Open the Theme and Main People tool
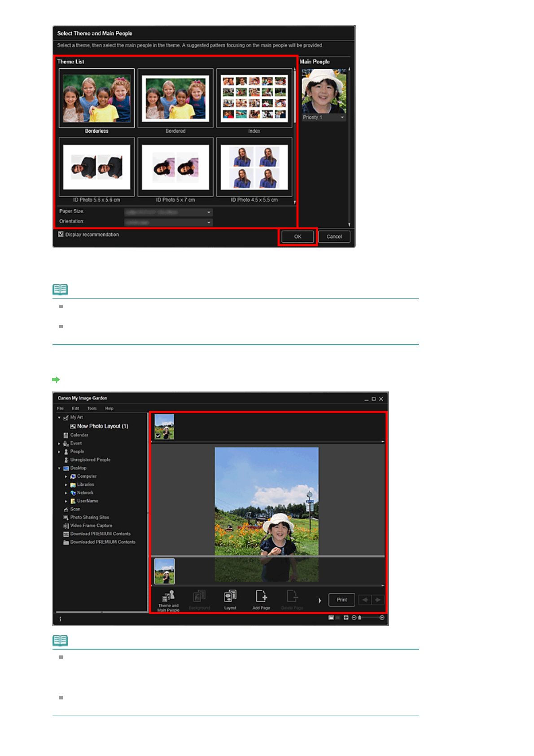Screen dimensions: 534x756 (168, 600)
